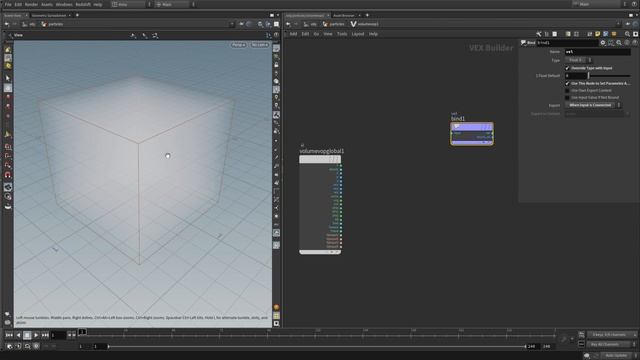Open the No cam viewport camera menu
Image resolution: width=640 pixels, height=360 pixels.
coord(260,45)
